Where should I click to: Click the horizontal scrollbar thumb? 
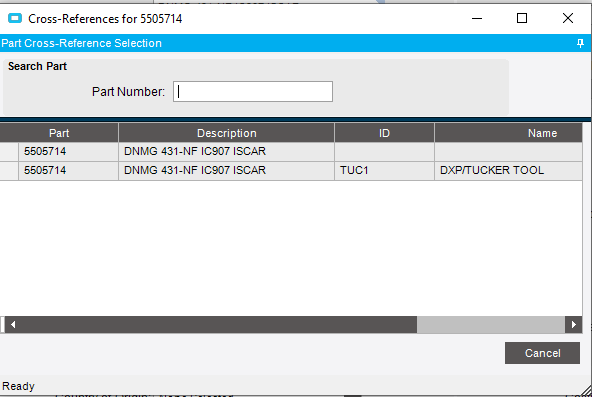(219, 325)
